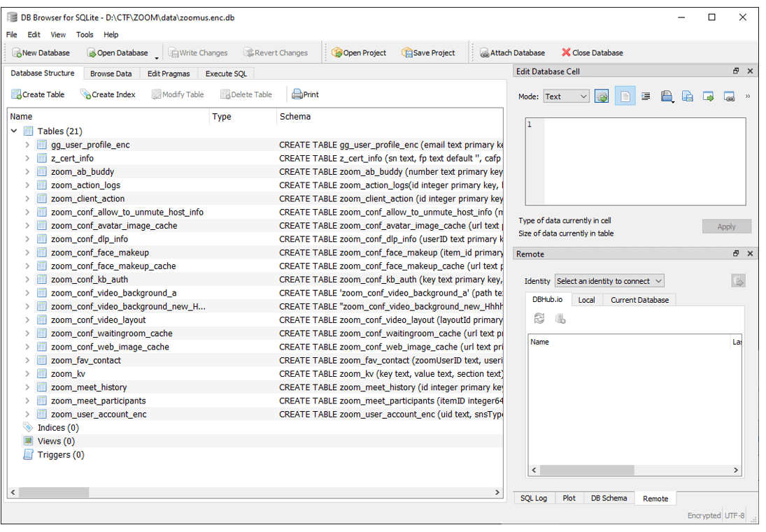Expand the gg_user_profile_enc table
The height and width of the screenshot is (532, 766).
[x=27, y=145]
